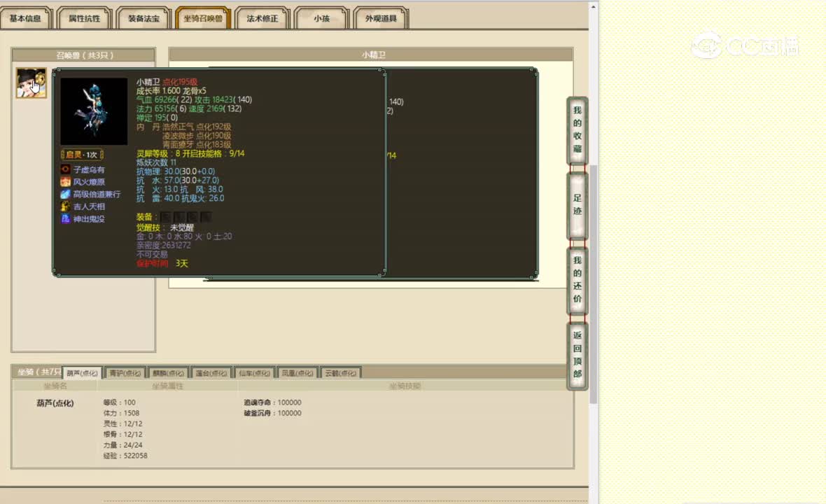
Task: Switch to the 属性抗性 tab
Action: (x=84, y=18)
